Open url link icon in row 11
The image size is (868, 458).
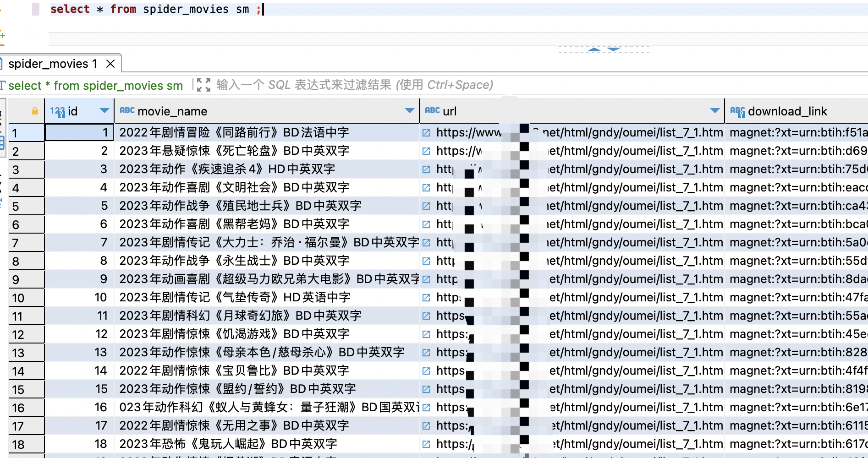click(x=426, y=316)
